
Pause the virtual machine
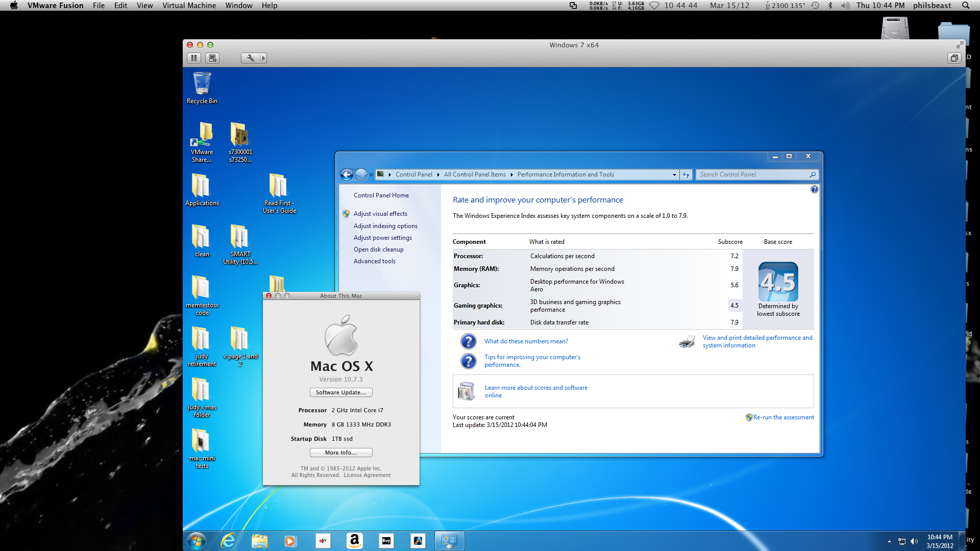194,58
